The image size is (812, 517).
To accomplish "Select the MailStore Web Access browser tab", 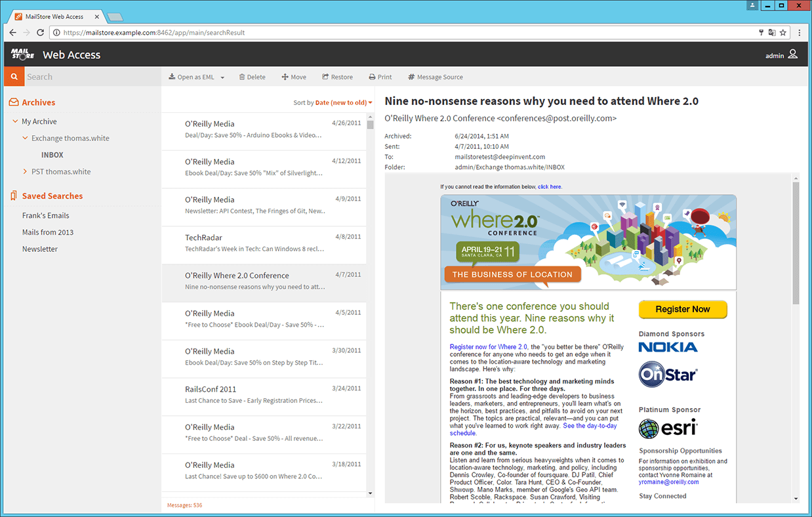I will (52, 16).
